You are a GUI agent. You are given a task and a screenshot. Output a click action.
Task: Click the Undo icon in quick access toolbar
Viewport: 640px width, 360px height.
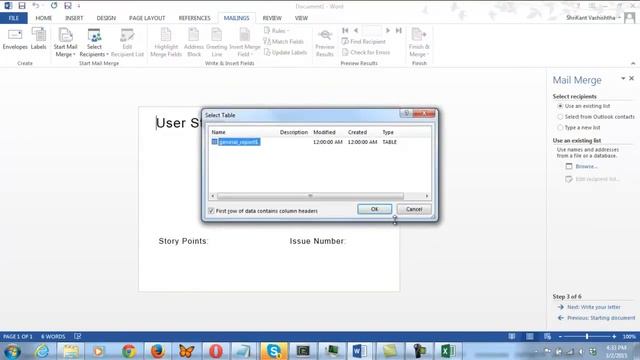(36, 6)
